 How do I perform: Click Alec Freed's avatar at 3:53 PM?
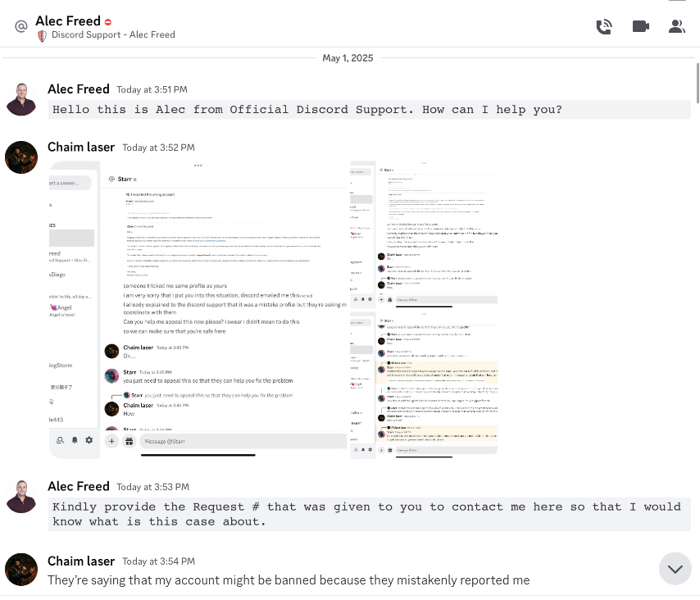21,496
